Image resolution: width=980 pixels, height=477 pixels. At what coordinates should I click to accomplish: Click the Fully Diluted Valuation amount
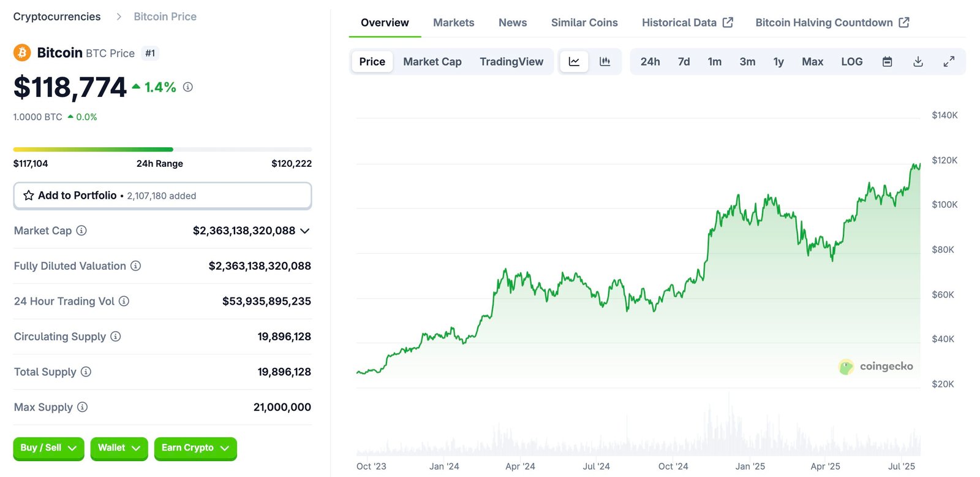point(260,266)
